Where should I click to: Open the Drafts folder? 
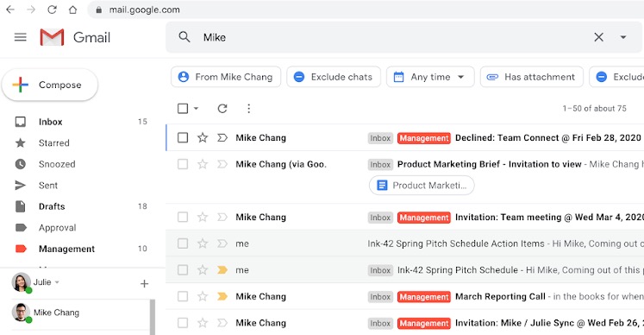[52, 206]
